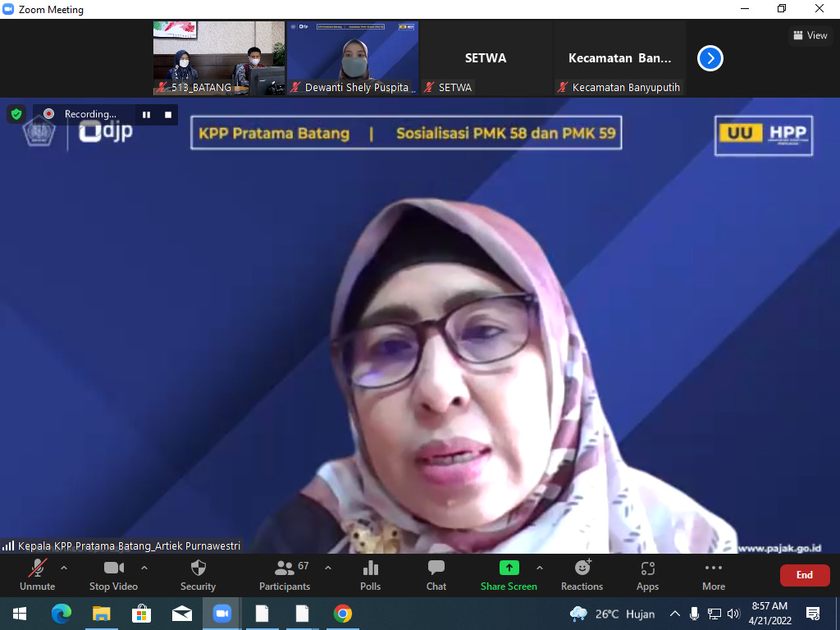Image resolution: width=840 pixels, height=630 pixels.
Task: Open the Reactions menu
Action: click(x=582, y=574)
